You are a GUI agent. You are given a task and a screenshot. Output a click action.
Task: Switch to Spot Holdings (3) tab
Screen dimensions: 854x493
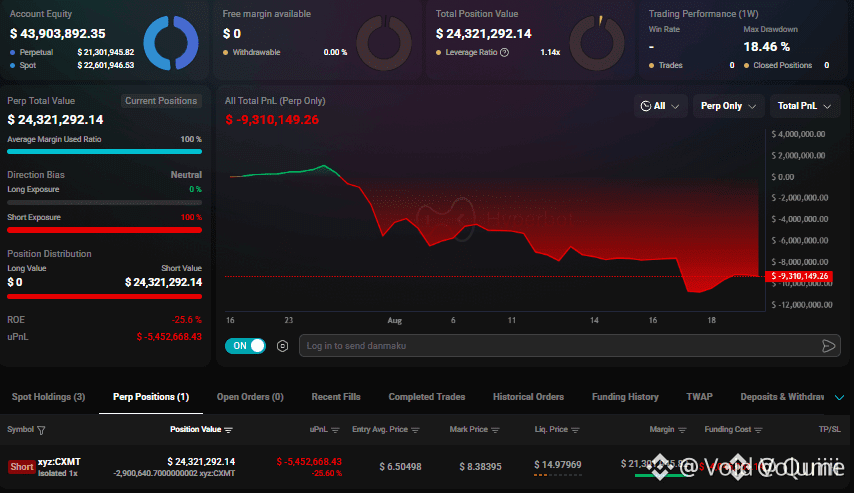tap(48, 397)
